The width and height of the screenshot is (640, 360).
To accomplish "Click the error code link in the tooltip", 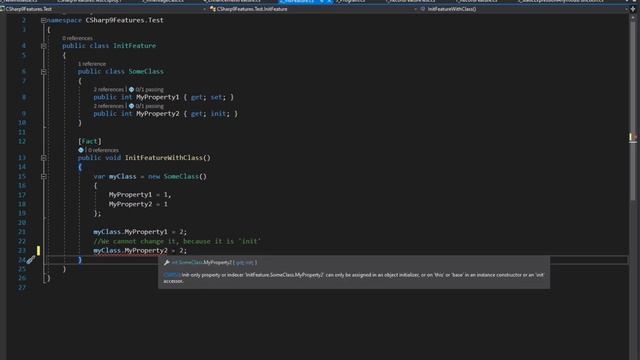I will click(171, 275).
